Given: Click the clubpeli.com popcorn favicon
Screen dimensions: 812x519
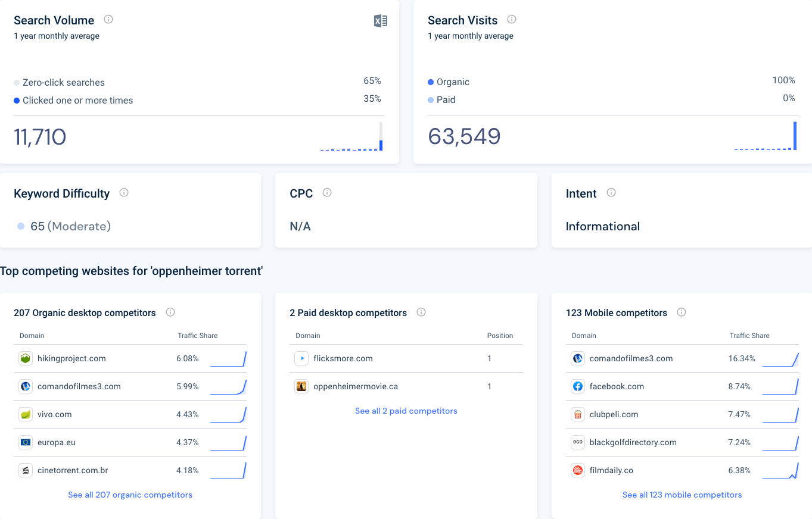Looking at the screenshot, I should 577,414.
